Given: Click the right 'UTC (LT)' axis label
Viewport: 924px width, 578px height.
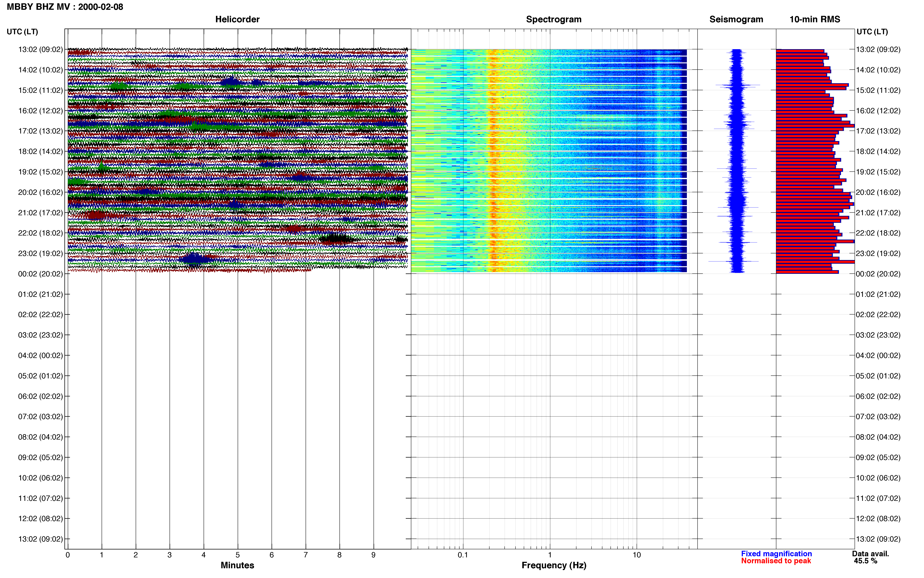Looking at the screenshot, I should 872,32.
